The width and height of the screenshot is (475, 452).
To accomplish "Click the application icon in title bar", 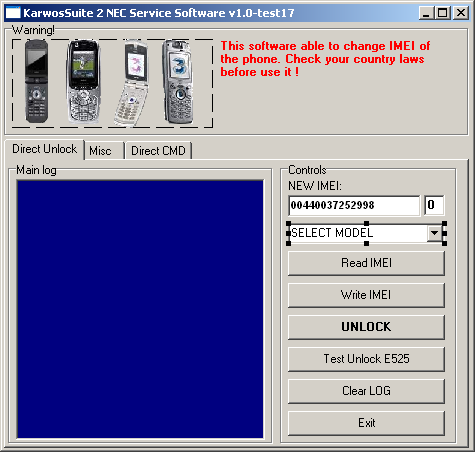I will click(13, 13).
